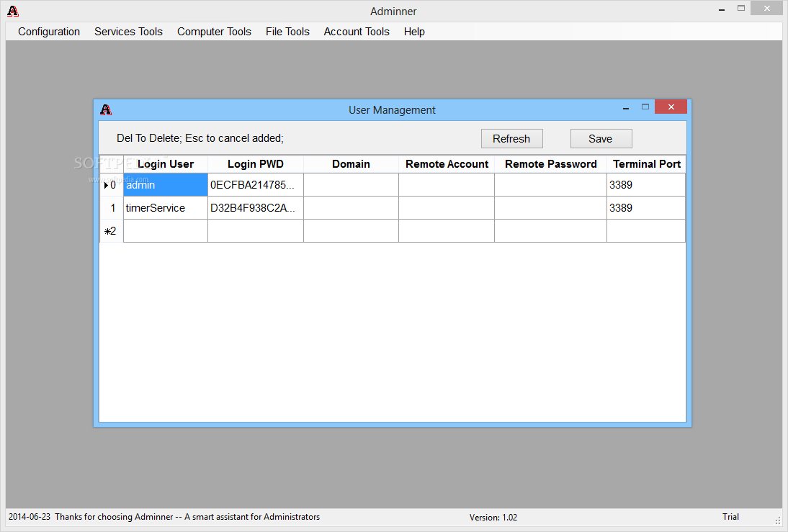Click the empty Login PWD cell in new row
Image resolution: width=788 pixels, height=532 pixels.
pos(255,231)
